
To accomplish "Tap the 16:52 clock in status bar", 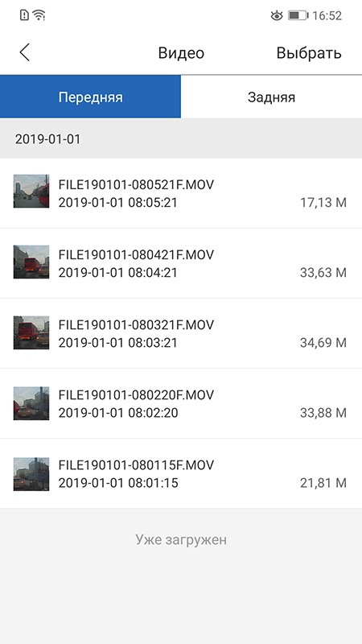I will click(327, 15).
